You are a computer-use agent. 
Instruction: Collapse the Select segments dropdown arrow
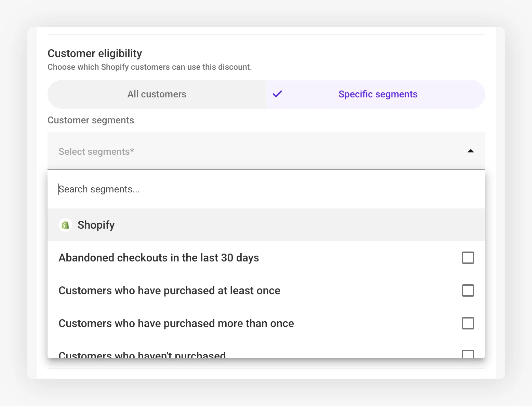[471, 151]
